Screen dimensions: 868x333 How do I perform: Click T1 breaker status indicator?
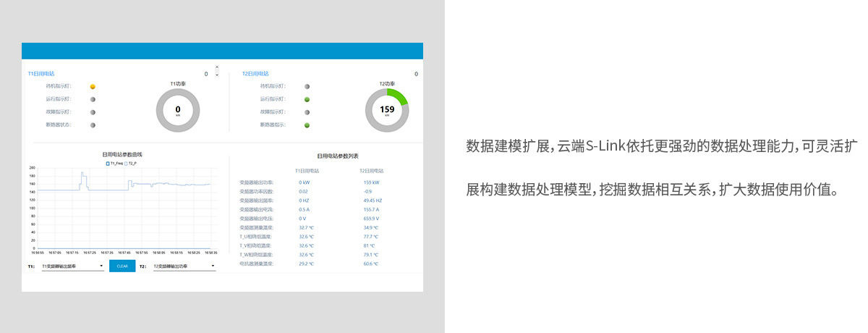pyautogui.click(x=93, y=125)
